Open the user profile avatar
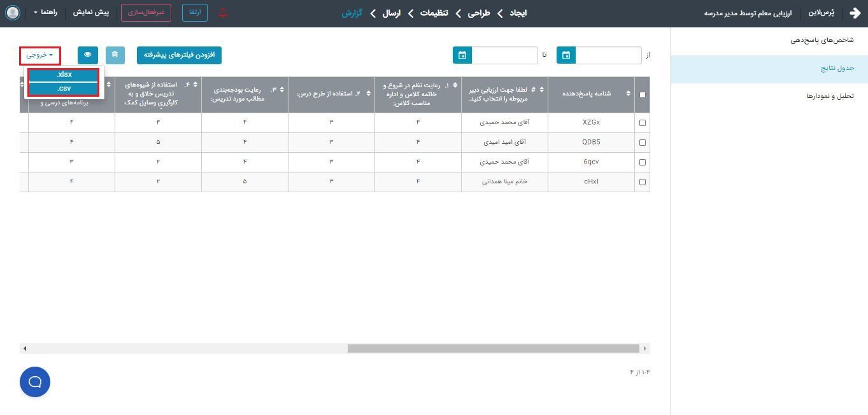Screen dimensions: 868x415 point(12,13)
